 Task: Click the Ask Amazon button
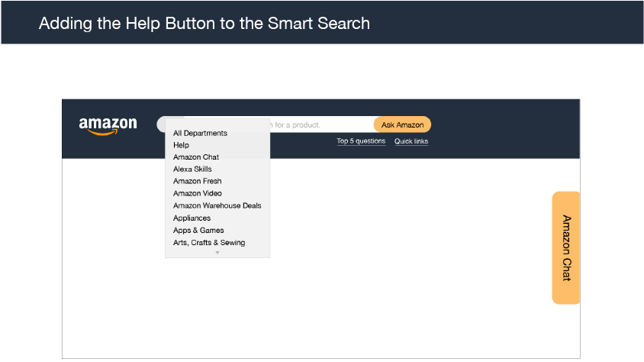pos(402,124)
